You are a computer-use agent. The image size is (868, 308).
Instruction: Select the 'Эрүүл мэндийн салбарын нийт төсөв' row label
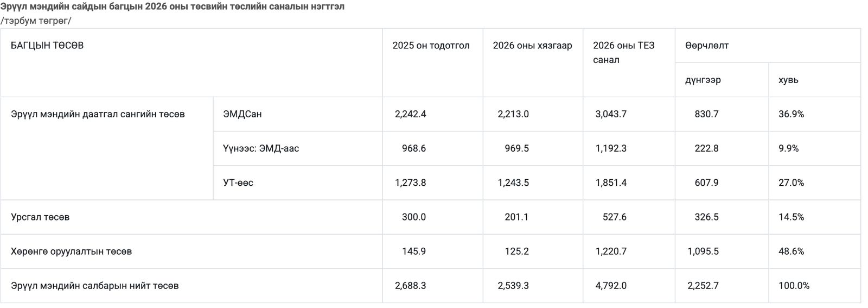click(x=94, y=286)
